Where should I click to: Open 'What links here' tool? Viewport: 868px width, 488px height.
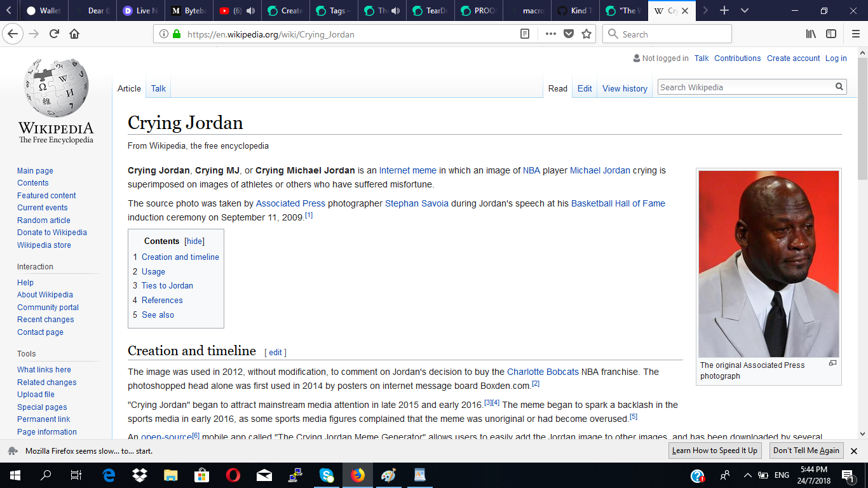pyautogui.click(x=44, y=370)
